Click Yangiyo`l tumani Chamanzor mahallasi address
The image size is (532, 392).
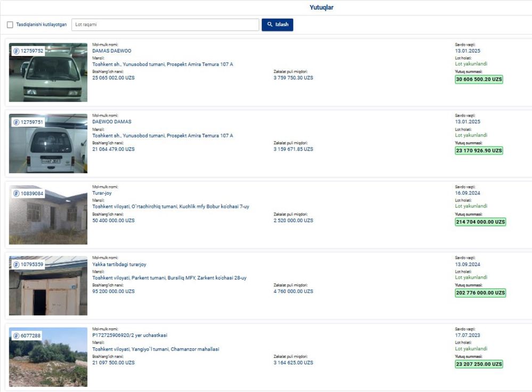[x=155, y=349]
